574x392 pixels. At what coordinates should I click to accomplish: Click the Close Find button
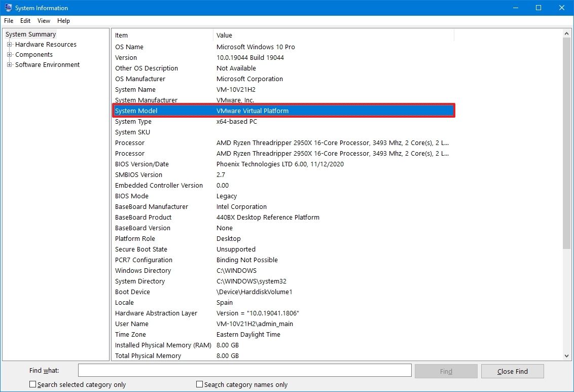(512, 371)
